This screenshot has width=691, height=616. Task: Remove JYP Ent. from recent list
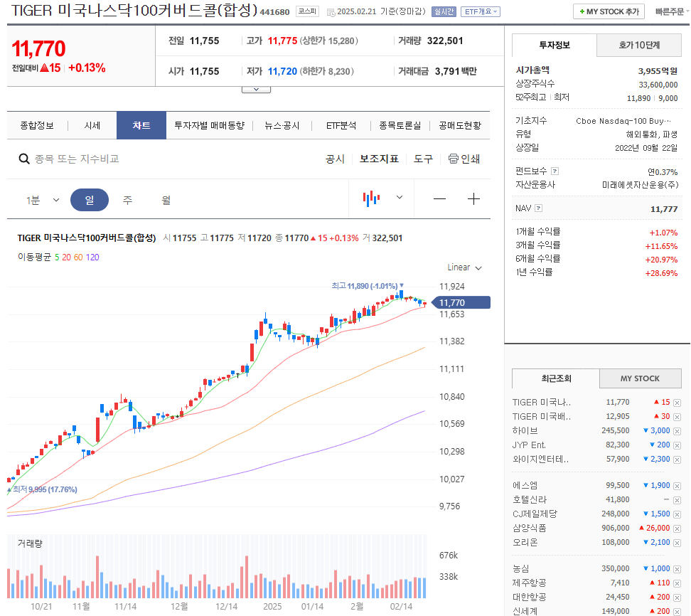pyautogui.click(x=677, y=445)
